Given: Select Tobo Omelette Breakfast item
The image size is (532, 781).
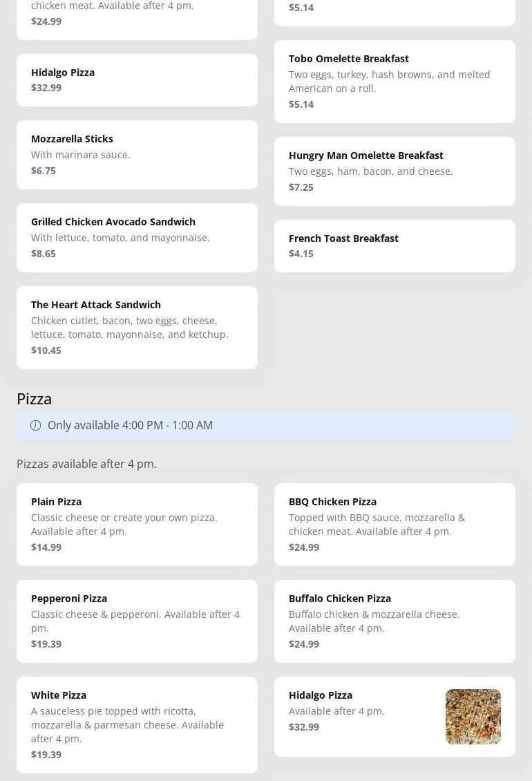Looking at the screenshot, I should click(x=394, y=81).
